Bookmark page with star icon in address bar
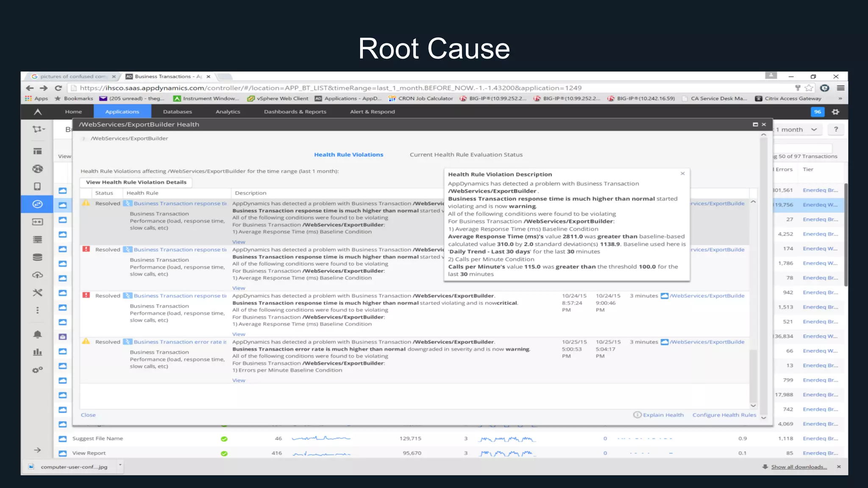Viewport: 868px width, 488px height. (x=809, y=88)
